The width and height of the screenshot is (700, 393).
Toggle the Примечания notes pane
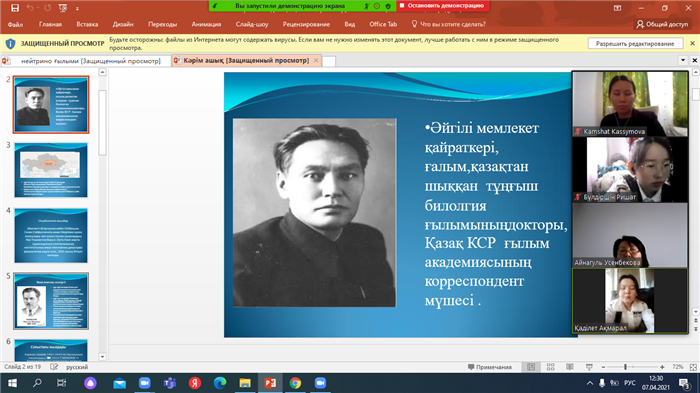pyautogui.click(x=490, y=367)
